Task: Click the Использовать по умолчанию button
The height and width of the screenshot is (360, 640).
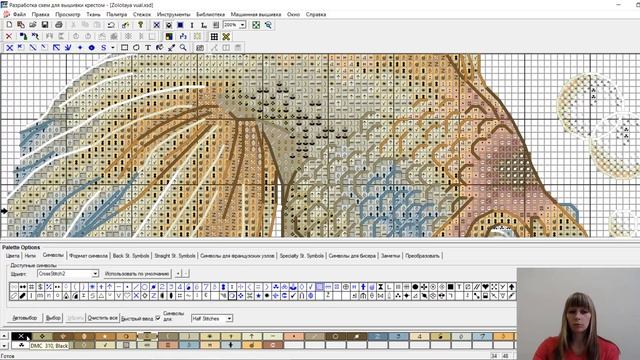Action: click(137, 273)
